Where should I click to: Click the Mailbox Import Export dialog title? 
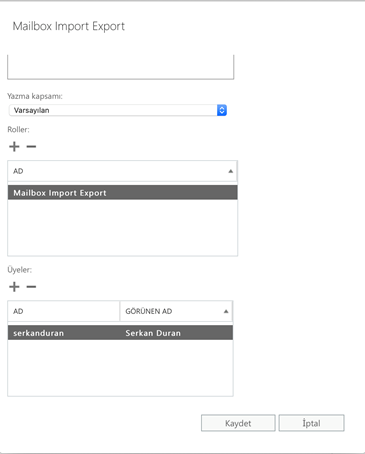(69, 26)
